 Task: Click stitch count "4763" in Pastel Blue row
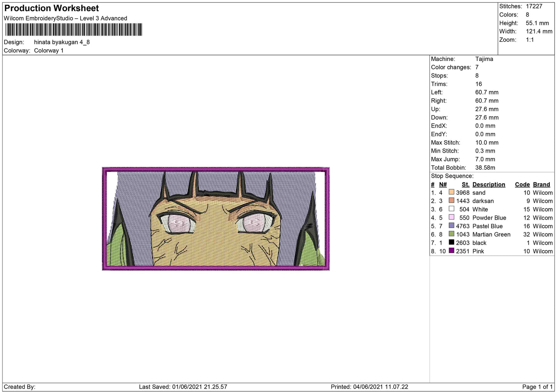point(463,226)
